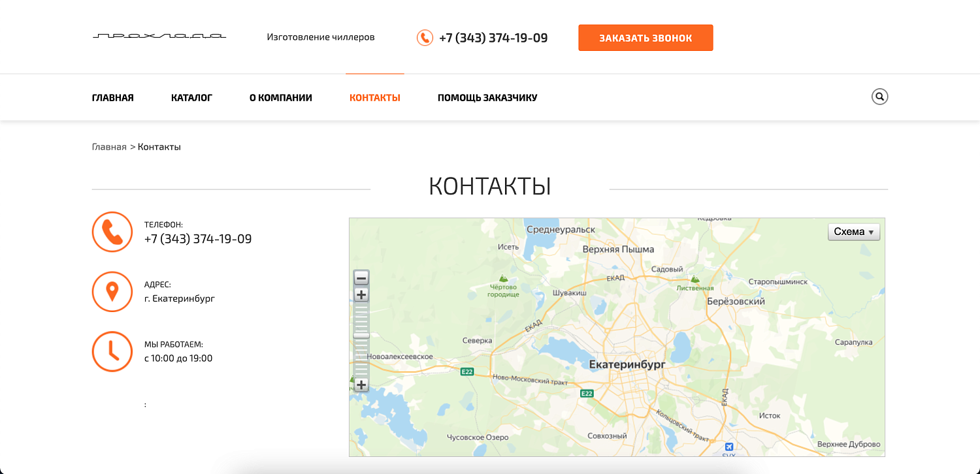Click the SVX airport icon on map

pos(729,447)
